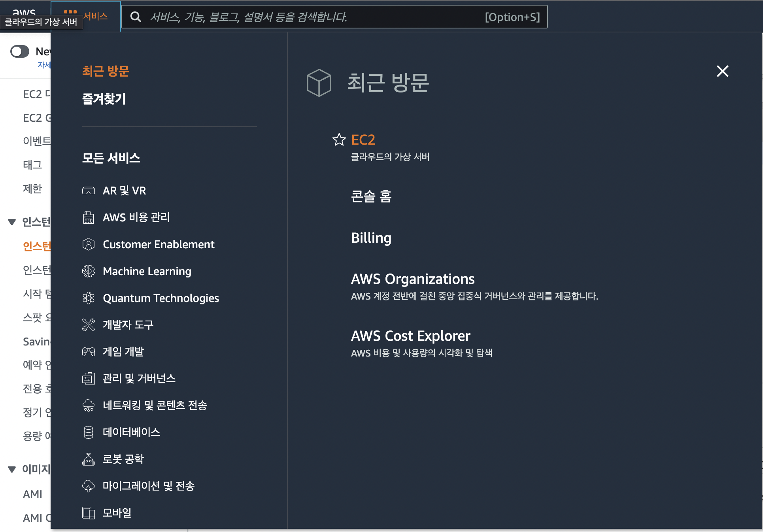Open Quantum Technologies category

pos(161,298)
